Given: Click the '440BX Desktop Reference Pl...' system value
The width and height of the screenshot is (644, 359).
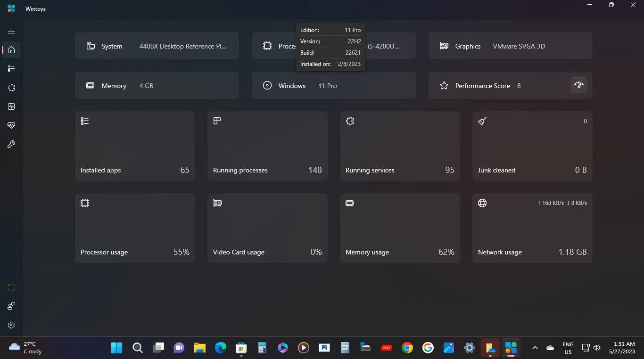Looking at the screenshot, I should click(183, 46).
